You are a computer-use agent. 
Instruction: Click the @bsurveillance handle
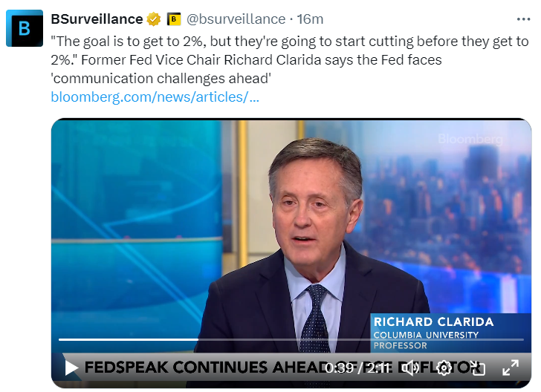click(236, 19)
